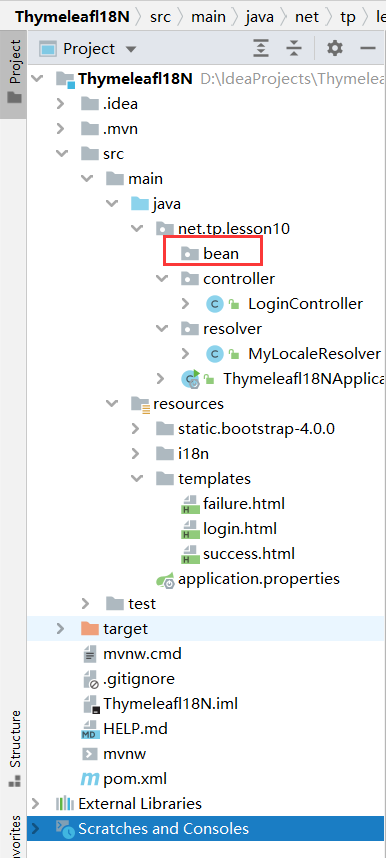
Task: Click 'java' in the breadcrumb path
Action: (x=260, y=16)
